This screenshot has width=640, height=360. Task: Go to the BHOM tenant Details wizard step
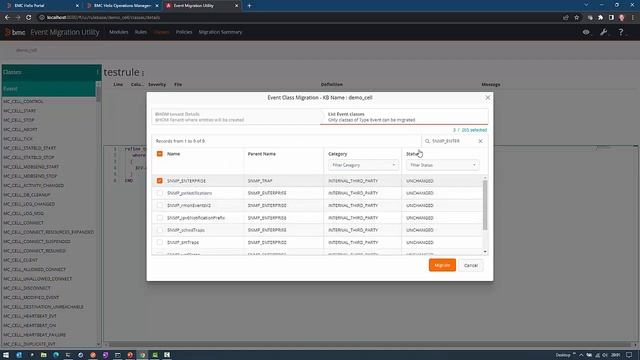click(236, 117)
